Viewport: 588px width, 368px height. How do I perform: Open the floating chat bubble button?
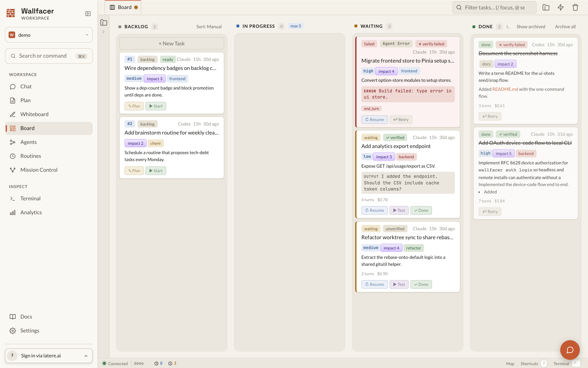570,350
